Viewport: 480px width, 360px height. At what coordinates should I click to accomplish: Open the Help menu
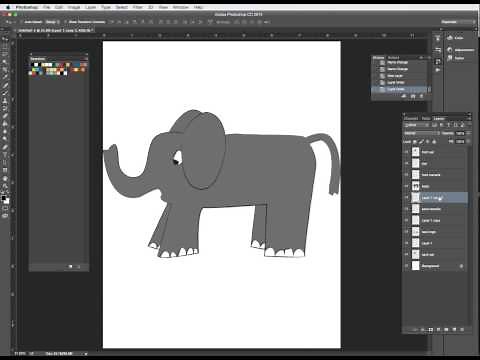pyautogui.click(x=198, y=7)
